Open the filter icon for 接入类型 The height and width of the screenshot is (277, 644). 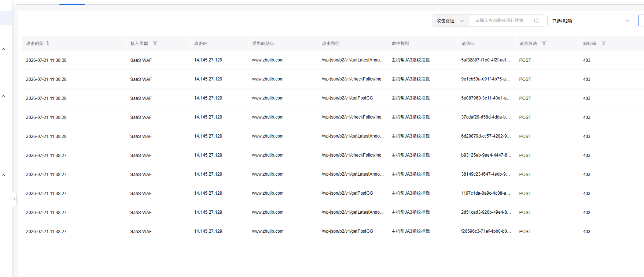point(155,43)
